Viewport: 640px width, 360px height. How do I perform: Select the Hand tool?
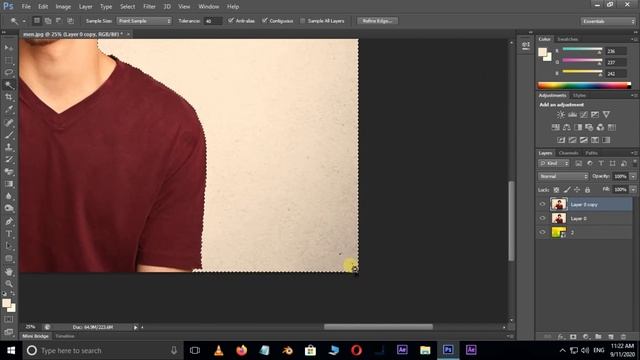pos(9,271)
